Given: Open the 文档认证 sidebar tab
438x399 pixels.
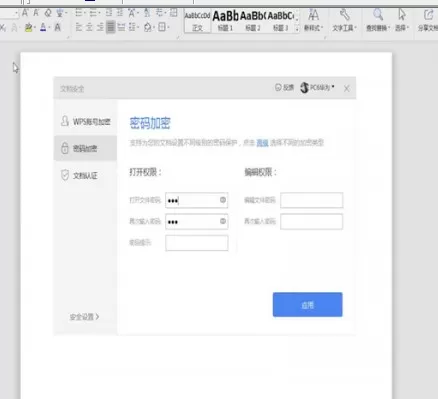Looking at the screenshot, I should 86,175.
